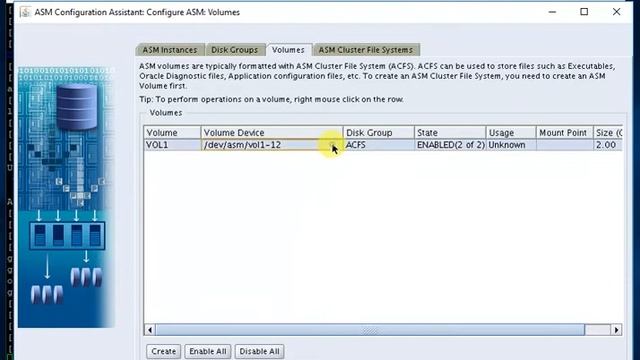The height and width of the screenshot is (360, 640).
Task: Maximize the ASM Configuration Assistant window
Action: click(584, 12)
